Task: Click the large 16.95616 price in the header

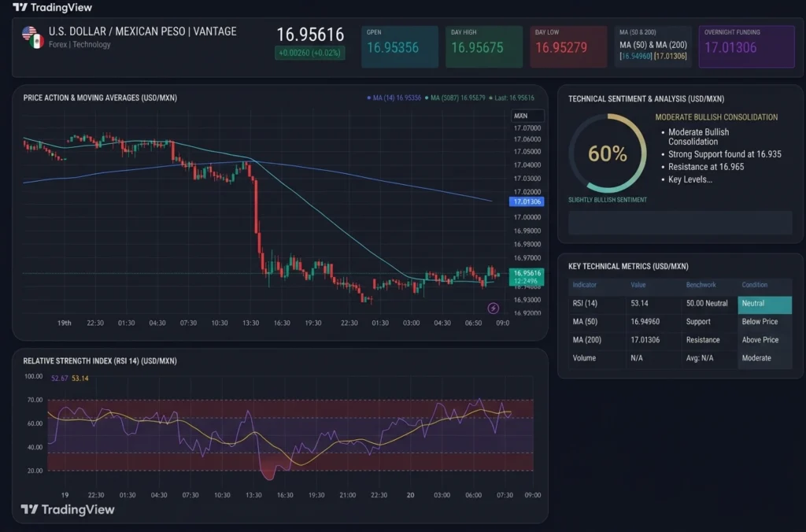Action: (x=310, y=35)
